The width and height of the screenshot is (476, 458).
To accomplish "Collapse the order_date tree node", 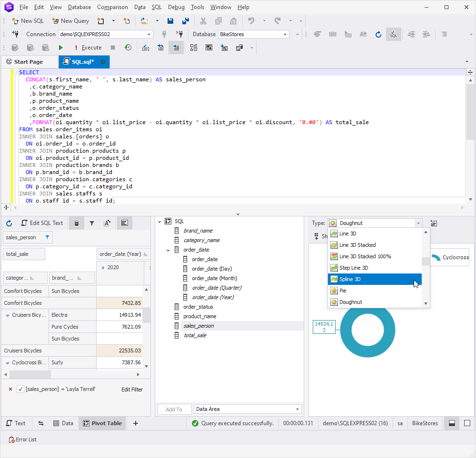I will [x=168, y=250].
